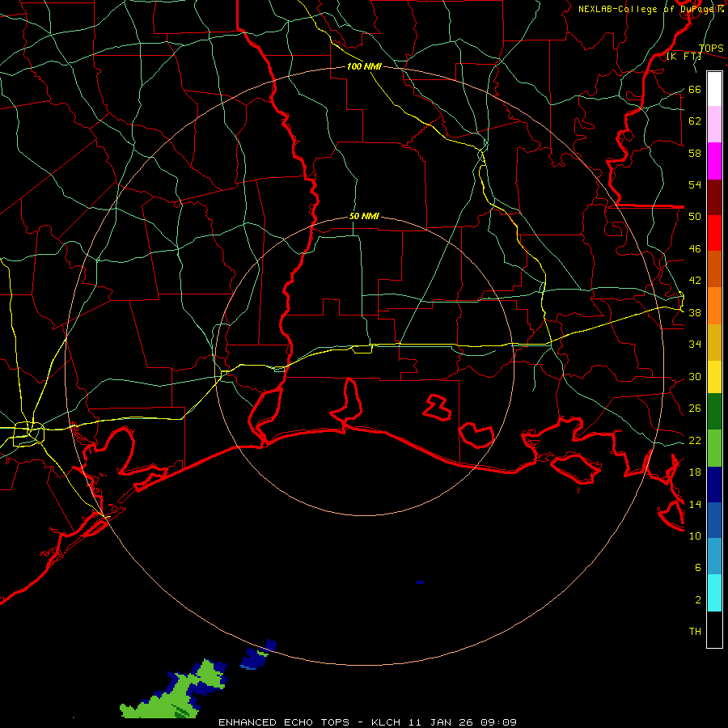Click the 10 value on the legend
Screen dimensions: 728x728
point(695,536)
